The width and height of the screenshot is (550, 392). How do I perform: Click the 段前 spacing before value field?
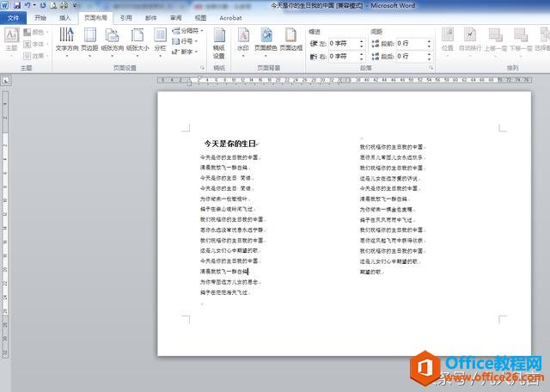click(x=411, y=44)
